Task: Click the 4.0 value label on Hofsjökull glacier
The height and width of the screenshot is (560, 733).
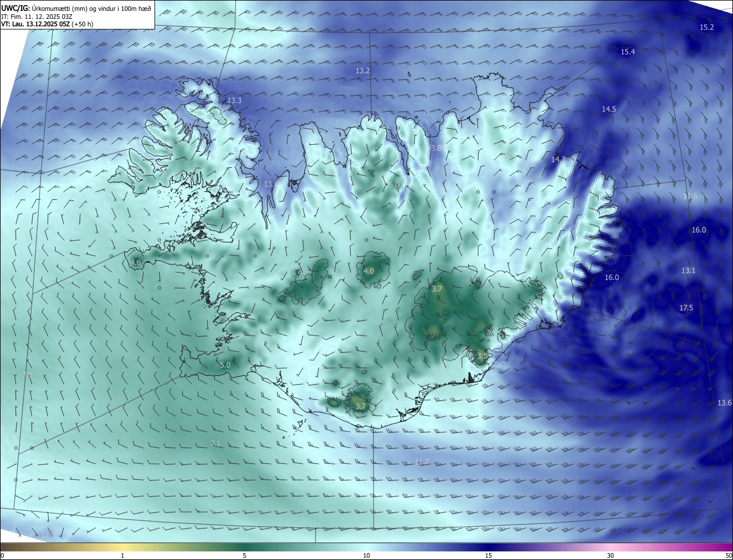Action: (369, 271)
